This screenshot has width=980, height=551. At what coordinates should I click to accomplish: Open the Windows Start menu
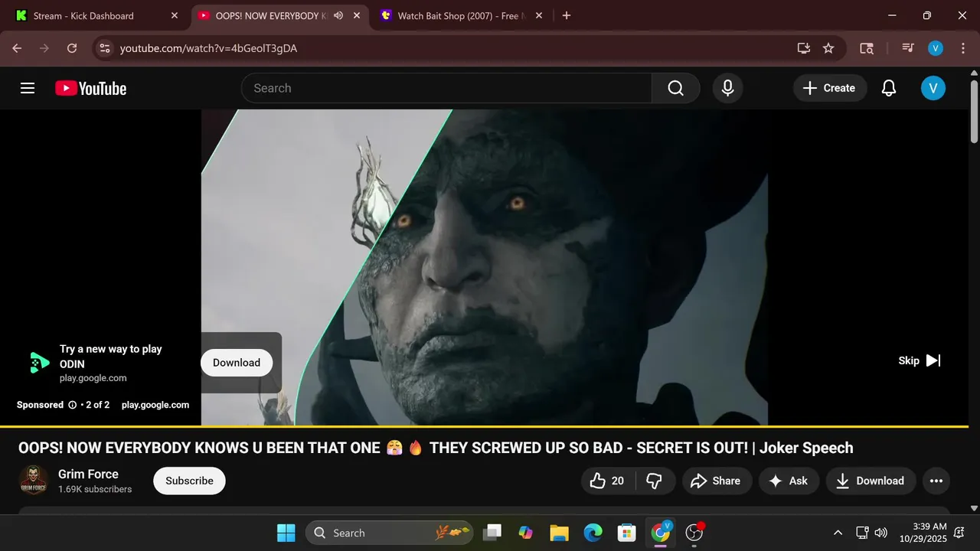[286, 533]
